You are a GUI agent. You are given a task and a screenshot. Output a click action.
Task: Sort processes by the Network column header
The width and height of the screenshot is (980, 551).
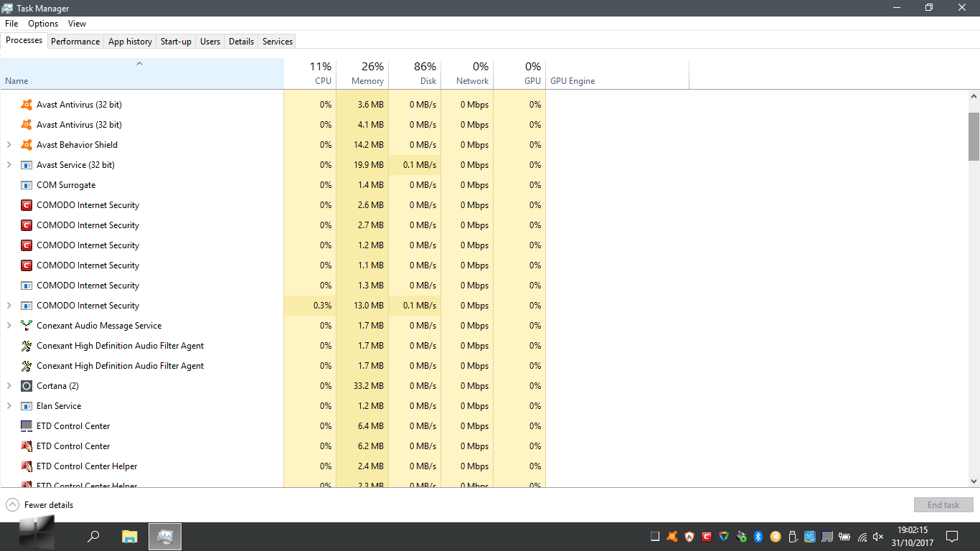tap(467, 74)
